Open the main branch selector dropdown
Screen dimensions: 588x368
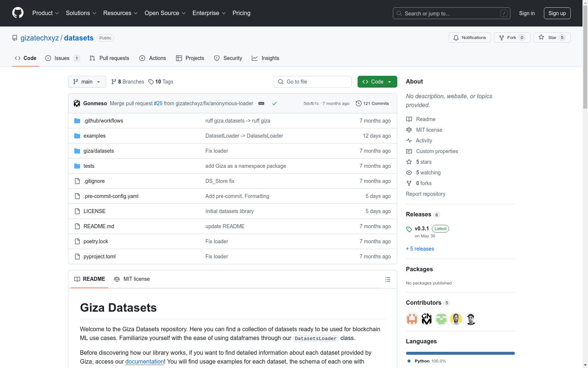point(87,82)
